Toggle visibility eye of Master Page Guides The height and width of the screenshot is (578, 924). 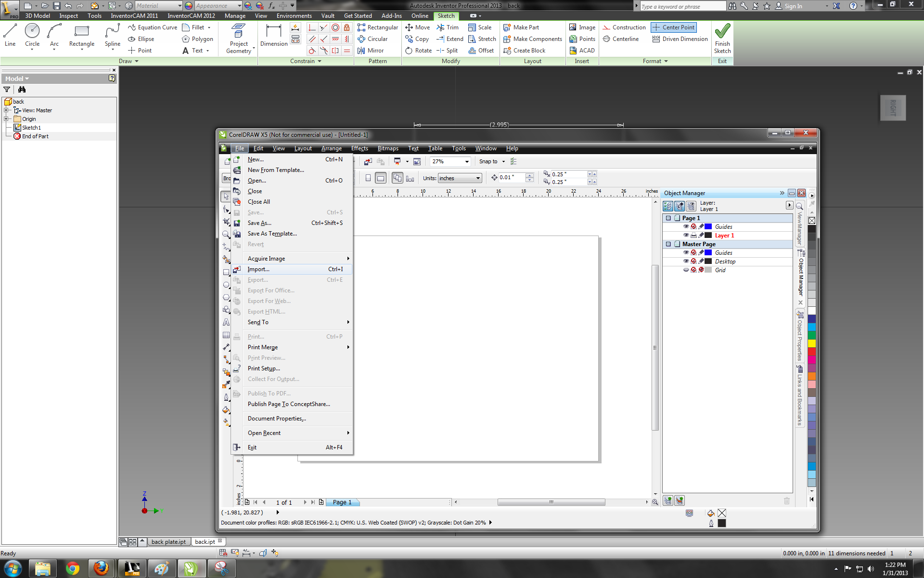(x=686, y=252)
